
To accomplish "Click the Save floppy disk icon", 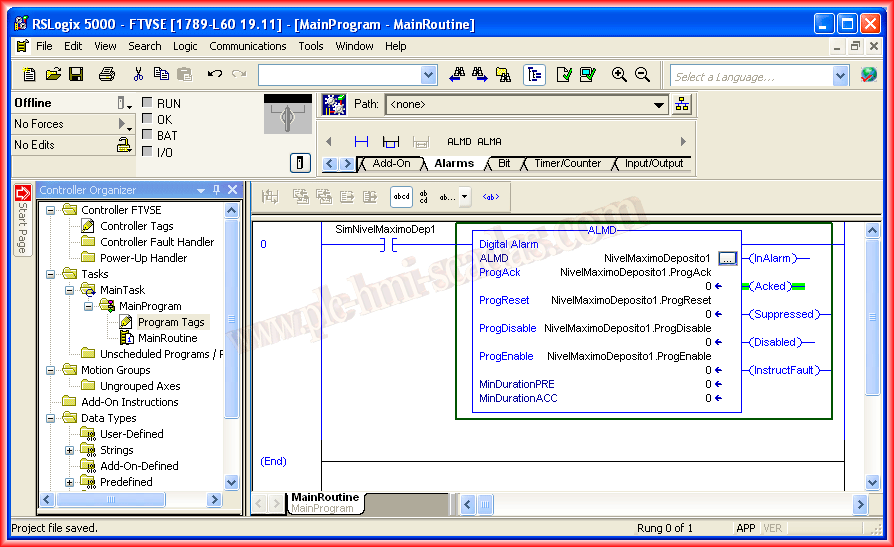I will coord(77,74).
